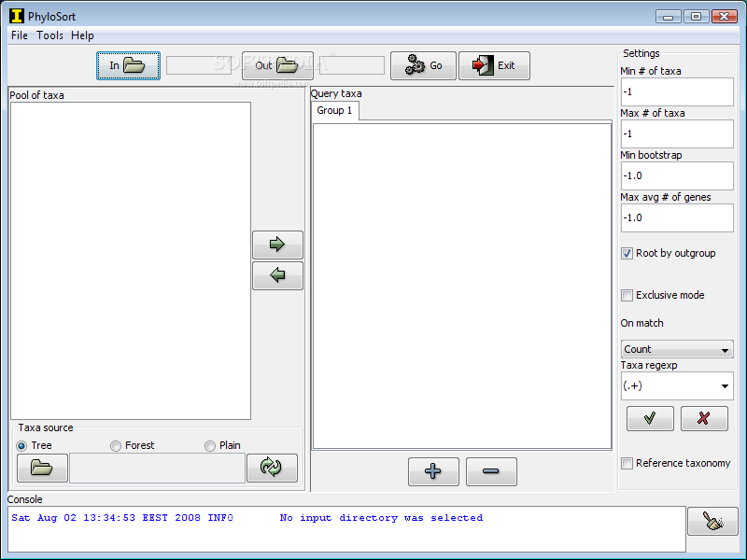Browse for taxa source file with folder icon
The image size is (747, 560).
point(42,468)
